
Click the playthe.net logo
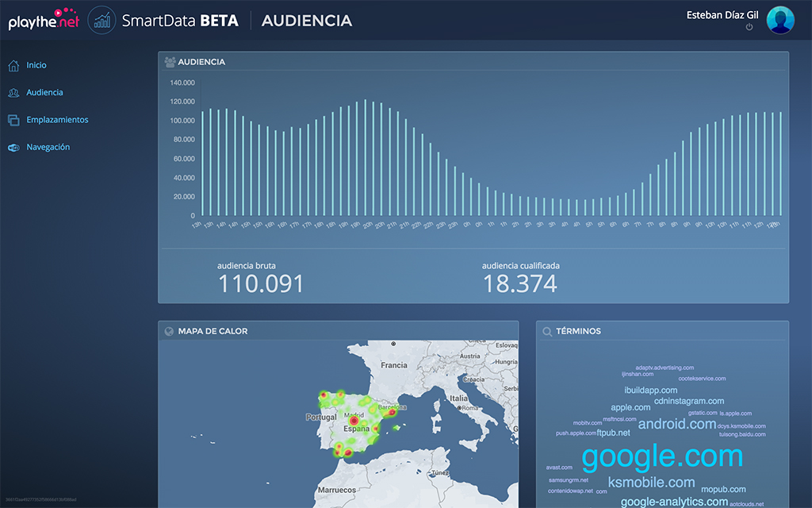[x=44, y=21]
